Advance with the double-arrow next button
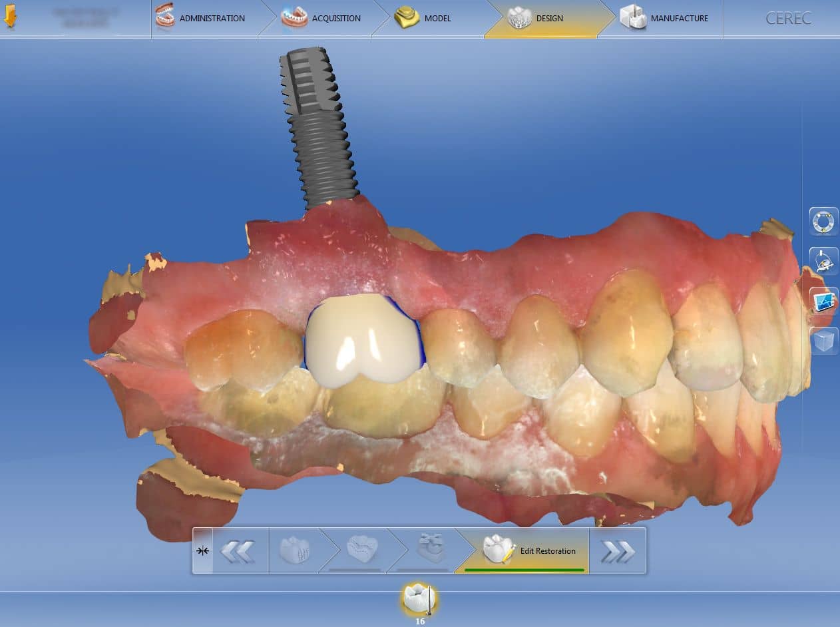The height and width of the screenshot is (627, 840). [618, 550]
